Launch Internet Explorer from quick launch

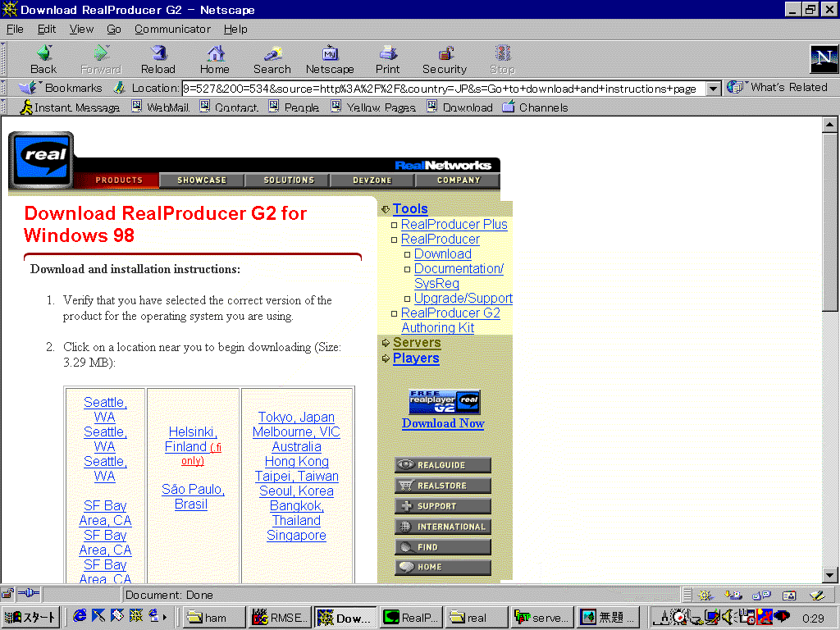(x=80, y=616)
